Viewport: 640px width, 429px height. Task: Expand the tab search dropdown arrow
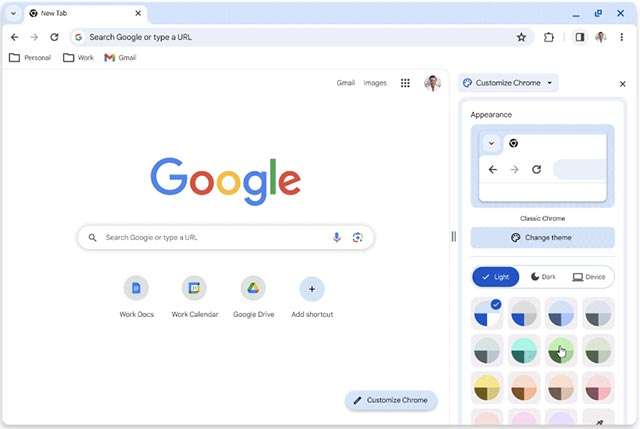(13, 13)
